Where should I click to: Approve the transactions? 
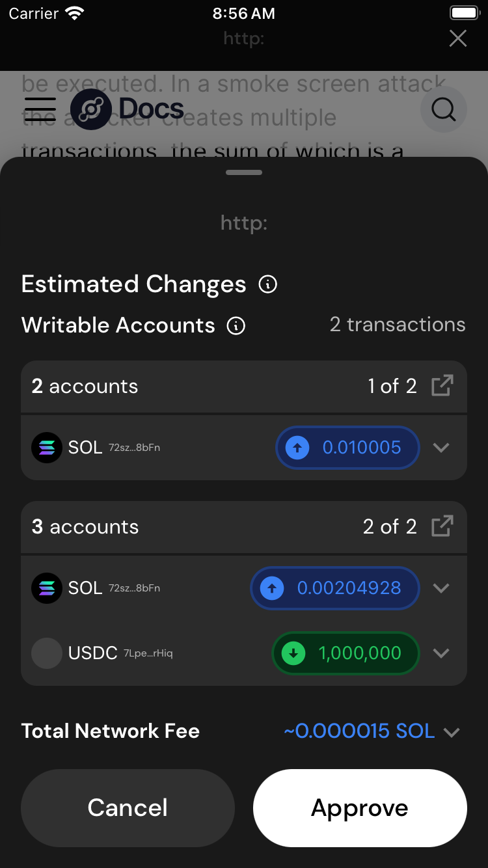[x=360, y=807]
